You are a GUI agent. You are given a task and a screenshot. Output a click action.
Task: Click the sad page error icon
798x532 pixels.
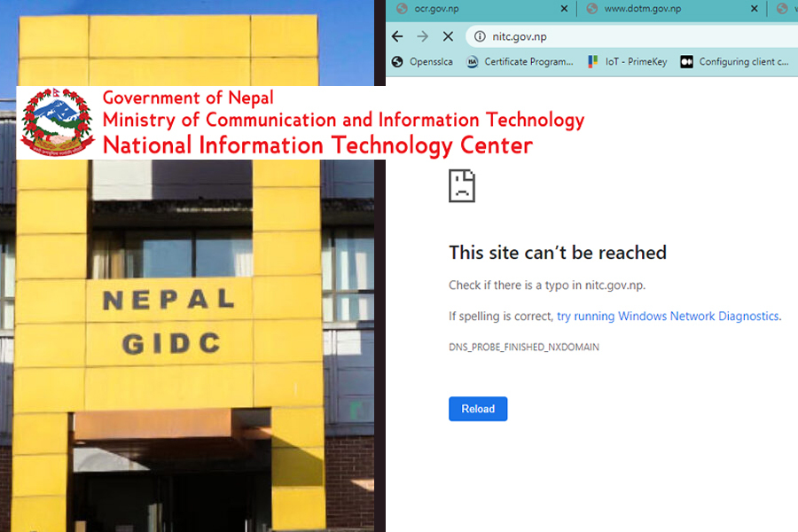[x=462, y=185]
